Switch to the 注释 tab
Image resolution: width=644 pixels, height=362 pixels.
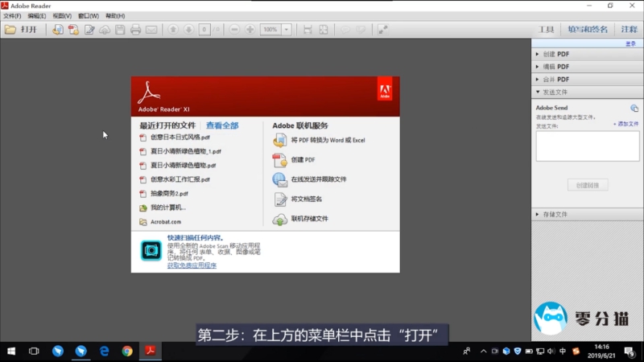629,30
